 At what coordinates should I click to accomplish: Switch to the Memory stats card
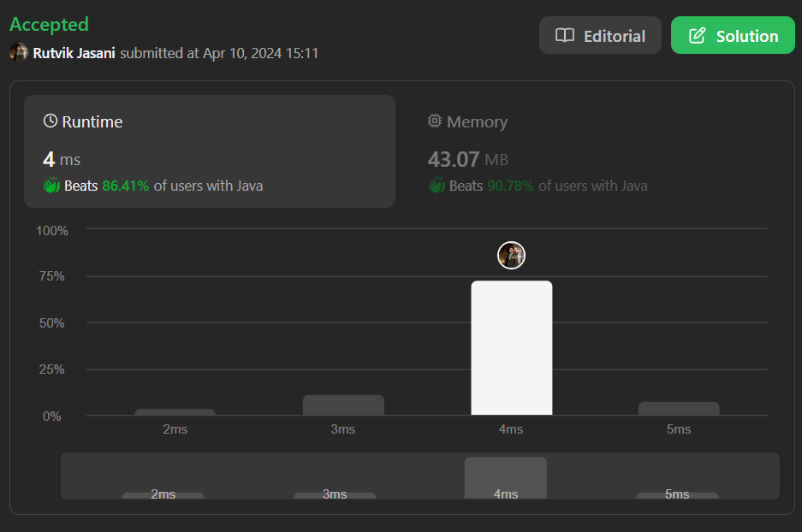tap(591, 151)
